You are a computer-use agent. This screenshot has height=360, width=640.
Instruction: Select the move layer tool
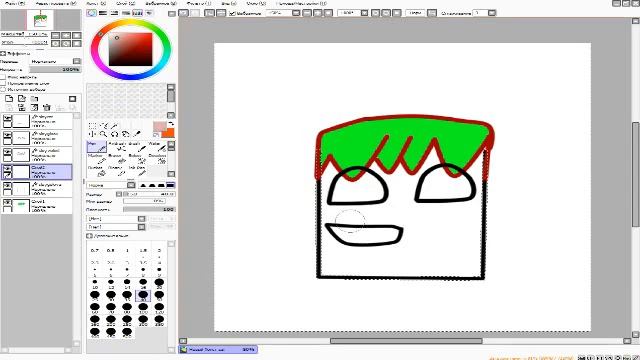tap(92, 134)
